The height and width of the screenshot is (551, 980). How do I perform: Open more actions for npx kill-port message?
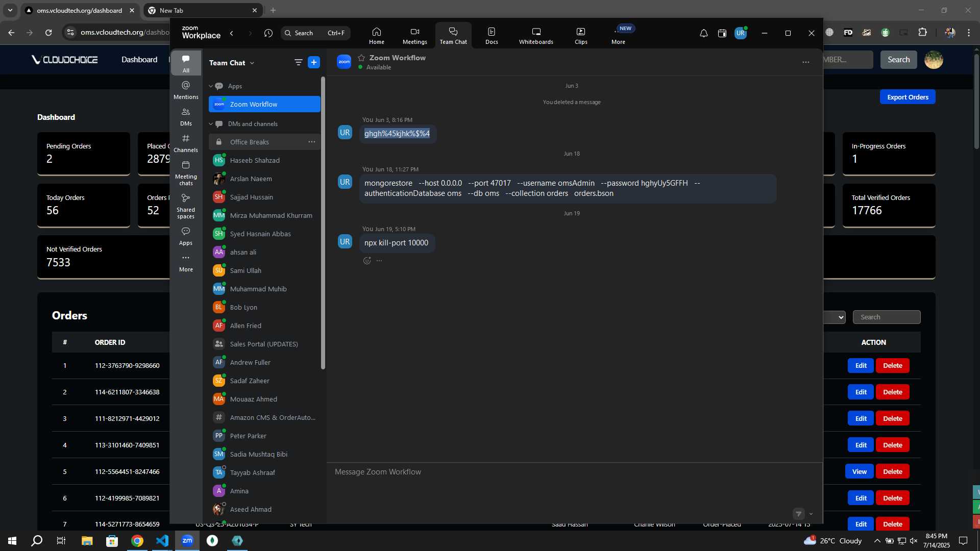tap(379, 261)
